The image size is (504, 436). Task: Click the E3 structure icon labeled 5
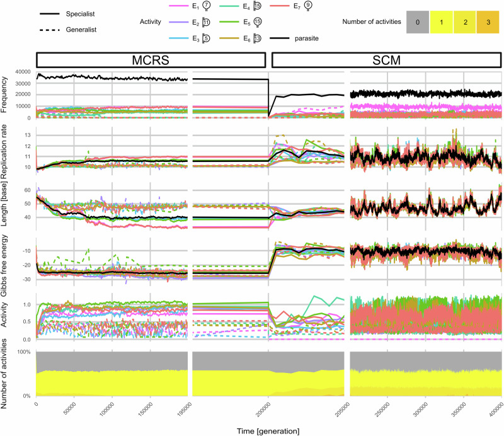(206, 38)
